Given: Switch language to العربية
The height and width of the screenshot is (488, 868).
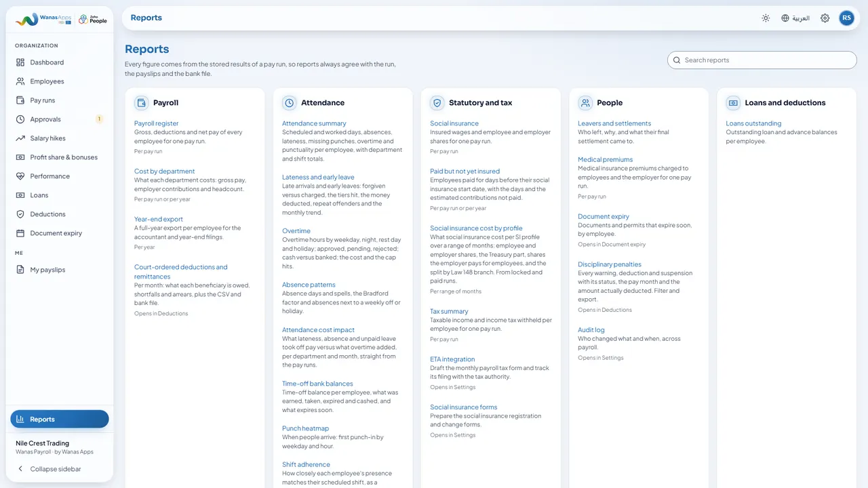Looking at the screenshot, I should (x=801, y=18).
